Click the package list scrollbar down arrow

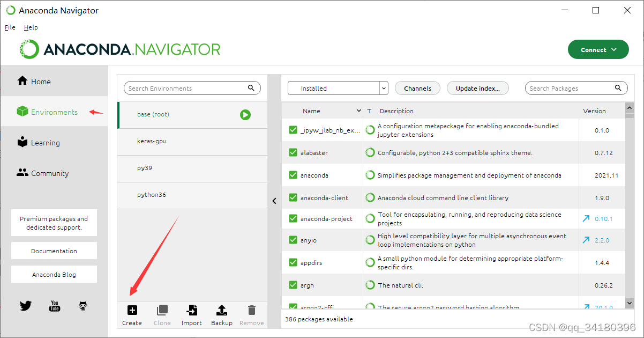(630, 303)
